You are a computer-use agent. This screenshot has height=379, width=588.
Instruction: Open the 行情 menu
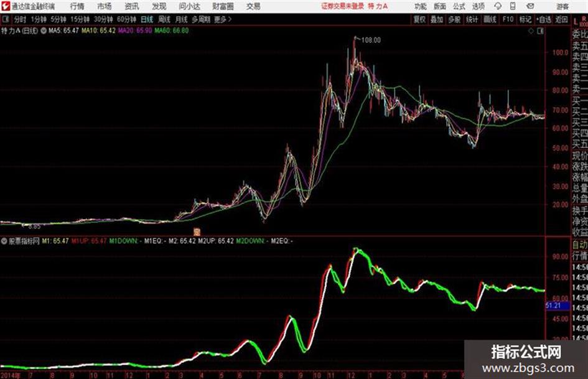[77, 6]
